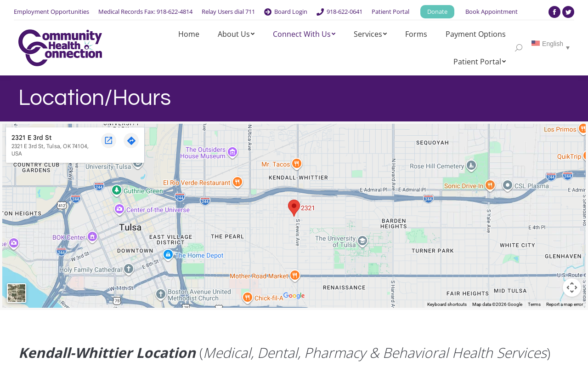The height and width of the screenshot is (368, 588).
Task: Open the map Terms link
Action: click(x=534, y=305)
